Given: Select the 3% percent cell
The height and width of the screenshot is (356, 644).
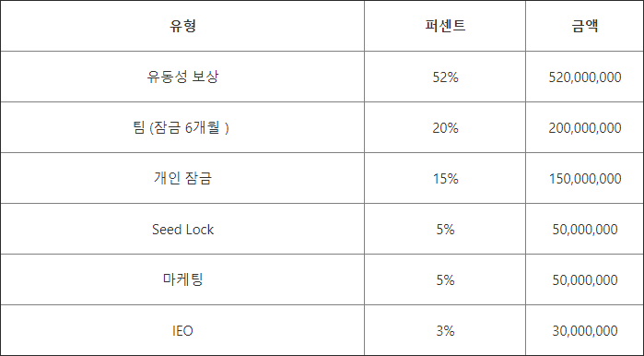Looking at the screenshot, I should pos(445,330).
